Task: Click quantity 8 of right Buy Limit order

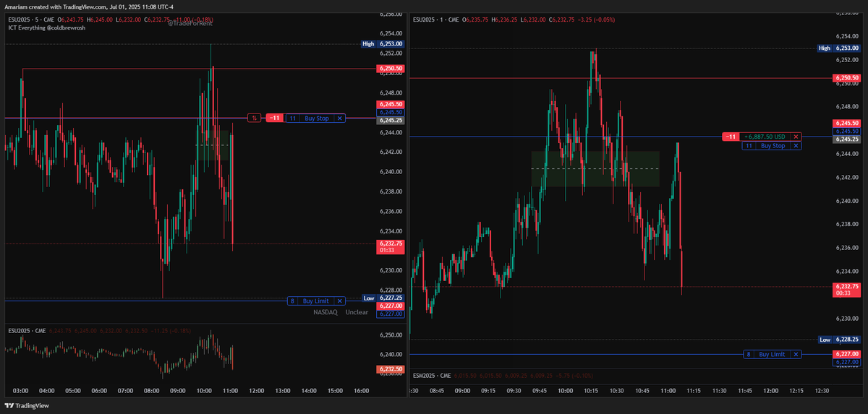Action: pos(750,355)
